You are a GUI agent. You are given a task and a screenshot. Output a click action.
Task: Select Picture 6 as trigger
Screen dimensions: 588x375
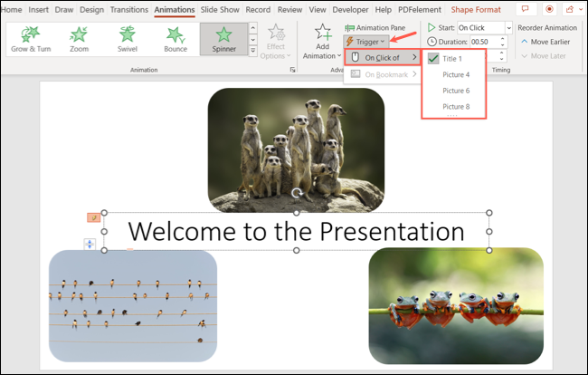coord(454,91)
